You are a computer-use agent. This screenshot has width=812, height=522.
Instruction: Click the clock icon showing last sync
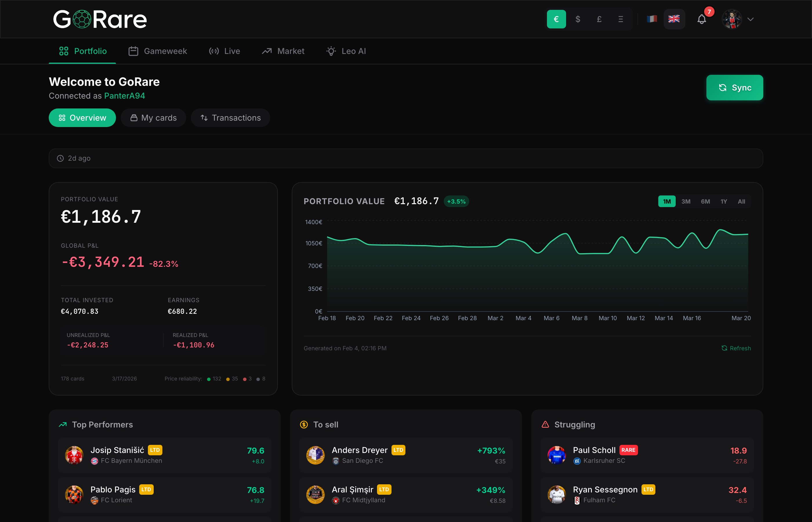pos(60,158)
